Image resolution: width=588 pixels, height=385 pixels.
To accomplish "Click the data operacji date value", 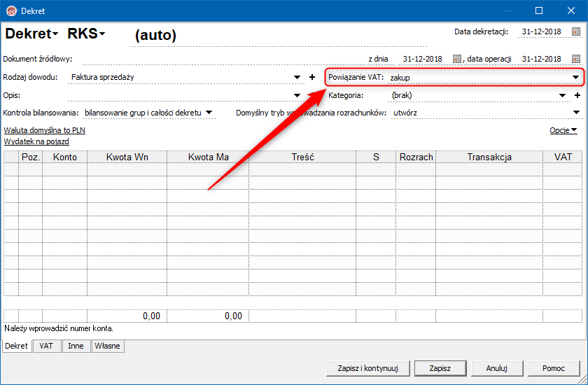I will (542, 59).
